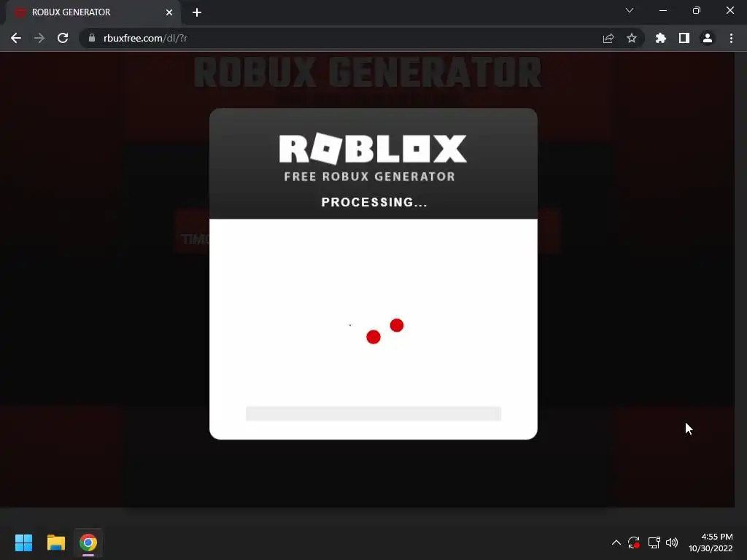Open network status tray icon

click(654, 542)
